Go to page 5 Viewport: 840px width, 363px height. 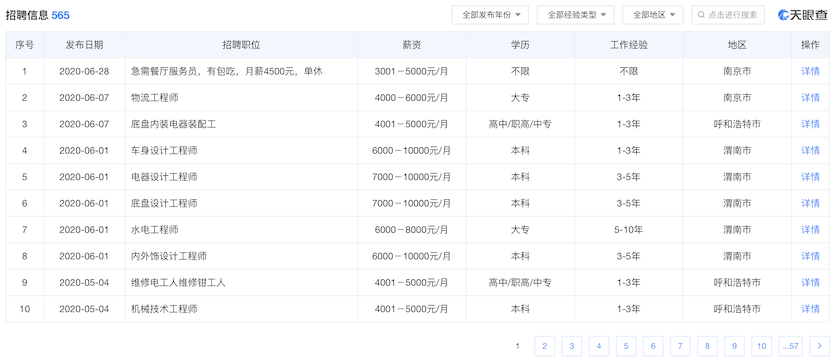(626, 346)
